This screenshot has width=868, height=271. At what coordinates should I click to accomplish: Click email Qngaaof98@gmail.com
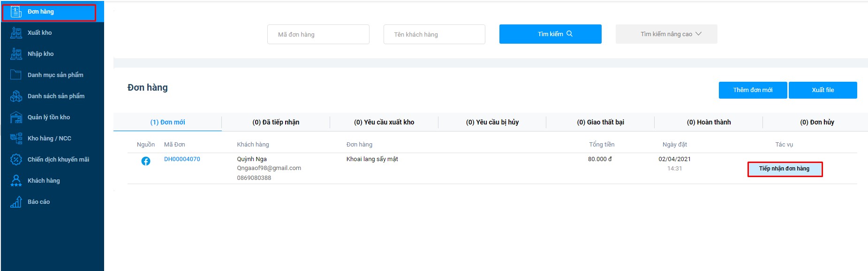pos(269,168)
